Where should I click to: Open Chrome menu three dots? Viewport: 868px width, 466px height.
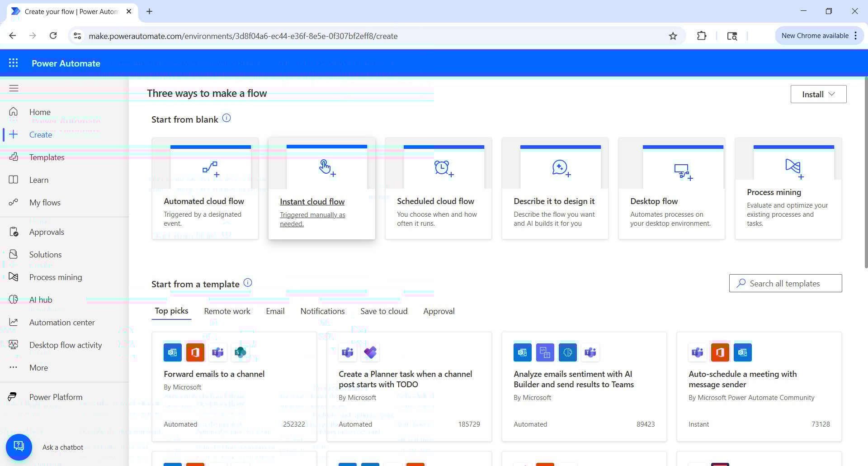pyautogui.click(x=855, y=36)
